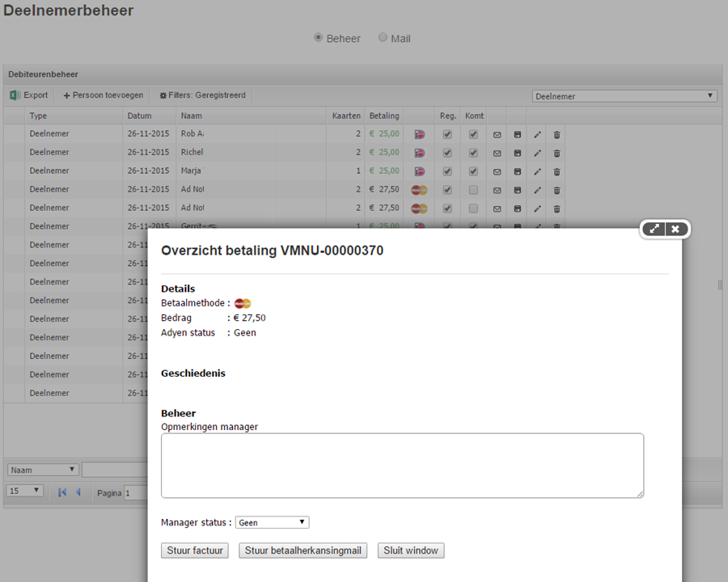Viewport: 728px width, 582px height.
Task: Toggle the Komt checkbox in Marja's row
Action: click(473, 171)
